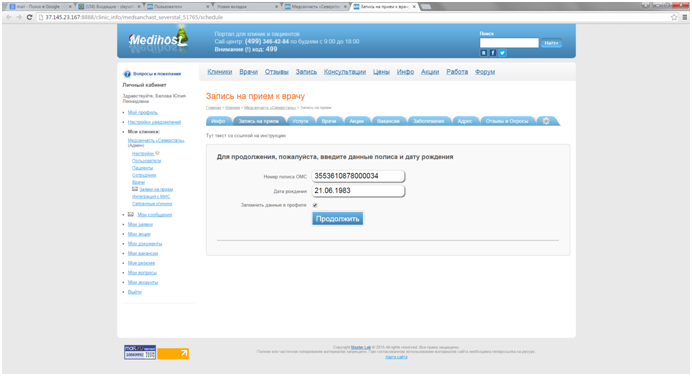Toggle the Запомнить данные в профиле checkbox
Image resolution: width=692 pixels, height=376 pixels.
click(315, 205)
